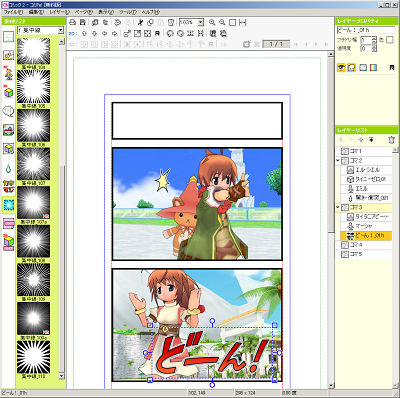Click the rotate clockwise icon
Screen dimensions: 400x398
tap(180, 33)
